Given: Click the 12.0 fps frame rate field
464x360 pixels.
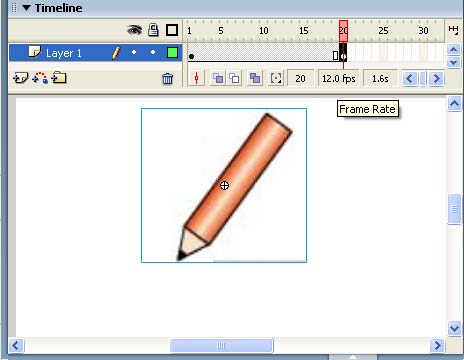Looking at the screenshot, I should click(x=339, y=79).
